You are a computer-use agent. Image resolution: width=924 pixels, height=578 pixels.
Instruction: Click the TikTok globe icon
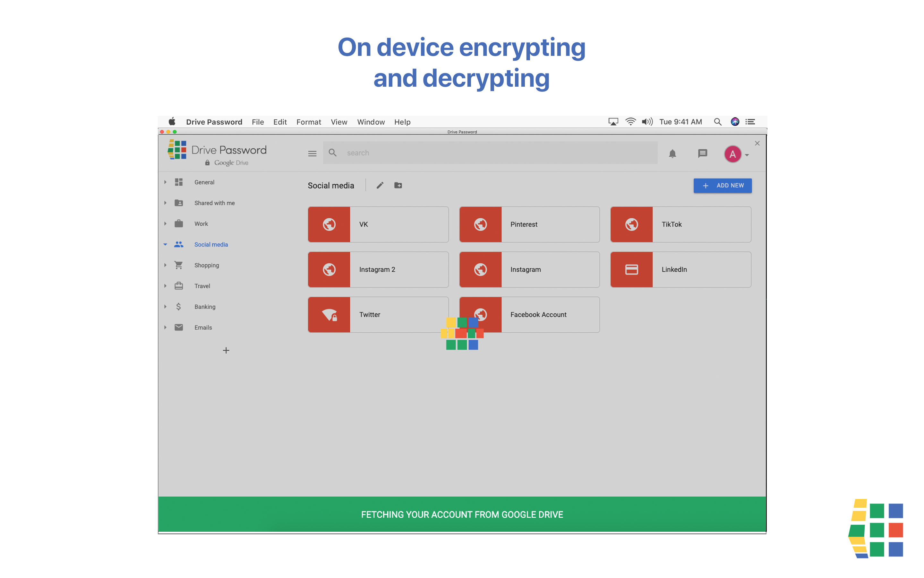click(631, 224)
